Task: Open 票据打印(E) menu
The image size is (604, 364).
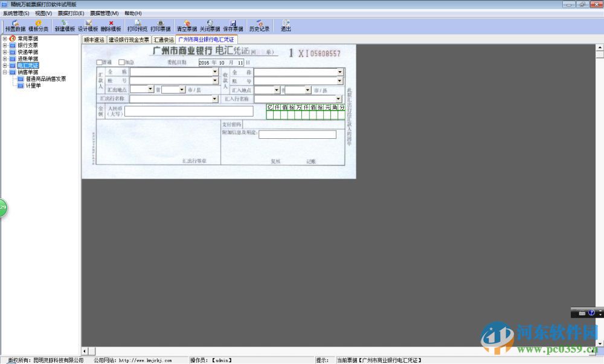Action: click(x=71, y=13)
